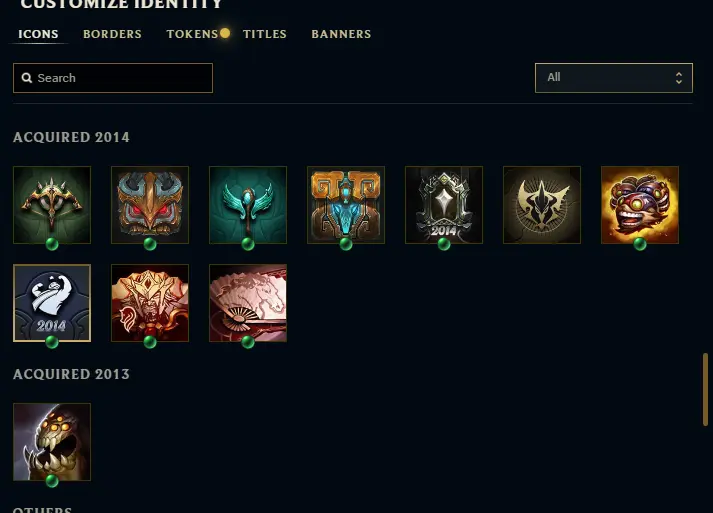Viewport: 713px width, 513px height.
Task: Open the Banners tab
Action: 341,34
